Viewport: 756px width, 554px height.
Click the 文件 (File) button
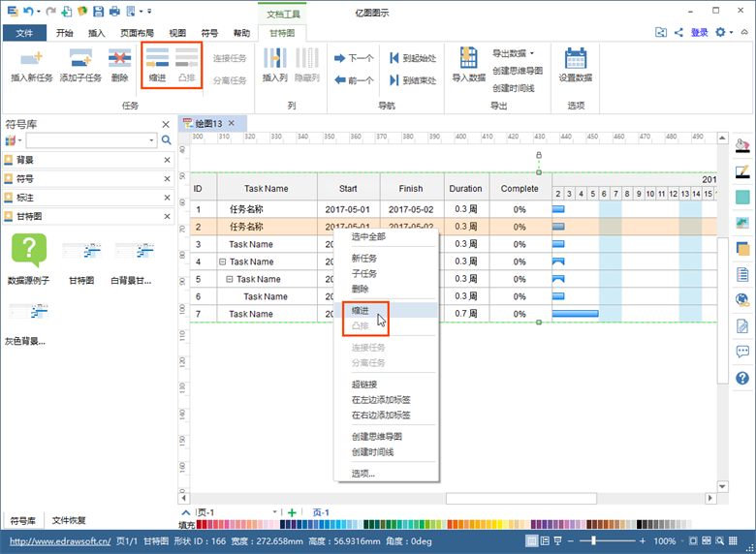click(x=23, y=33)
